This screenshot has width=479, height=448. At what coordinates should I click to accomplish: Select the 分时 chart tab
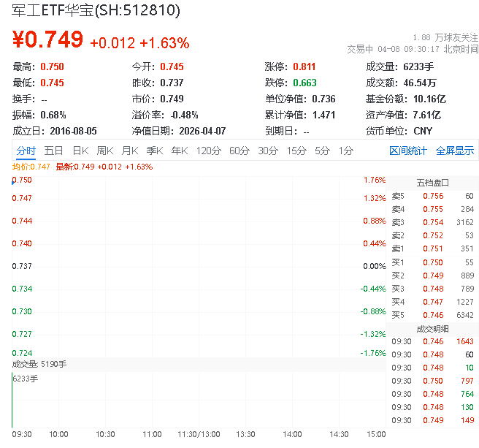tap(26, 151)
